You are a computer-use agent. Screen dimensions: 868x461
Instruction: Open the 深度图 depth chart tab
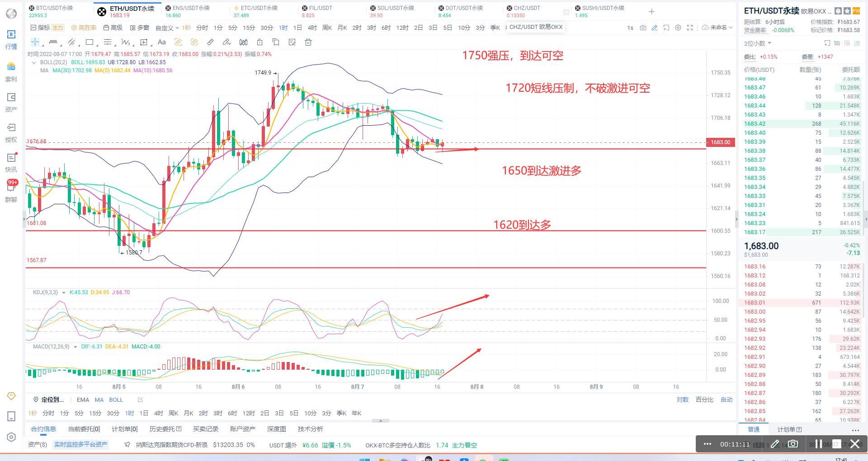click(276, 429)
